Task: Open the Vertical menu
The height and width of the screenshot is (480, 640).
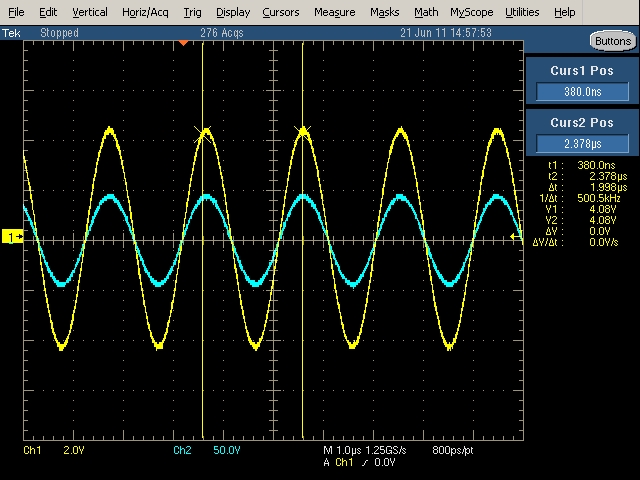Action: click(x=90, y=12)
